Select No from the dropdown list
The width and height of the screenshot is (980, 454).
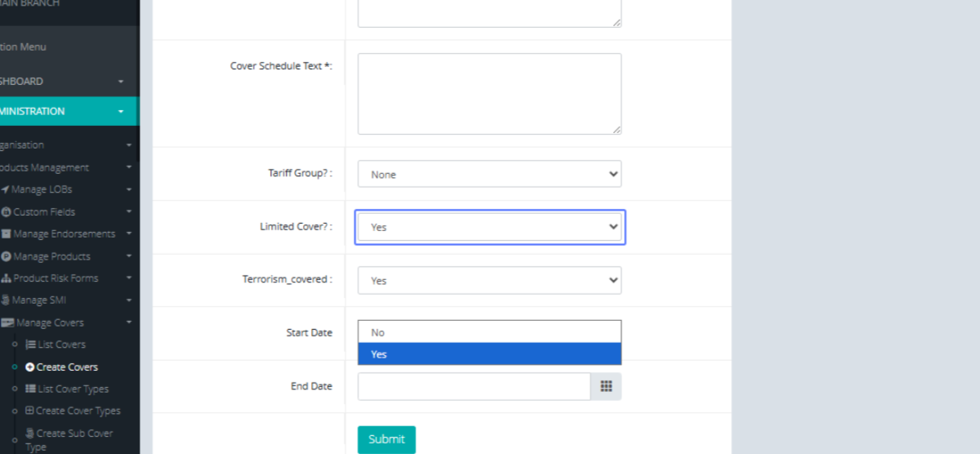[489, 332]
